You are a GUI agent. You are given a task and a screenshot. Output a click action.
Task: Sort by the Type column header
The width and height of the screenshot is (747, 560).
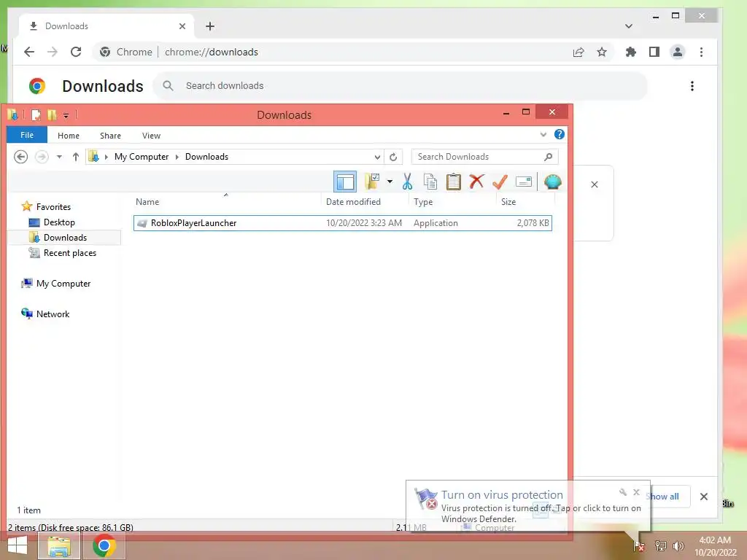coord(423,202)
